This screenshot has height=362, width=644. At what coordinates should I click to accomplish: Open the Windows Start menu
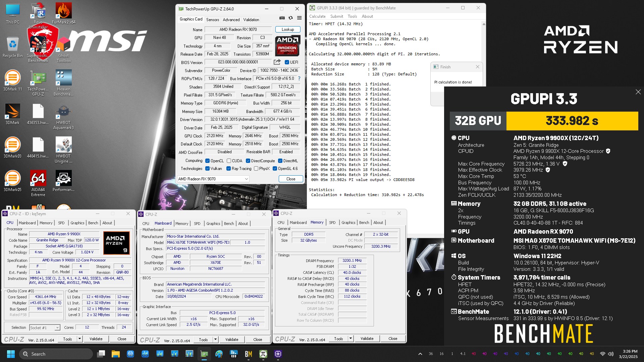click(x=11, y=354)
